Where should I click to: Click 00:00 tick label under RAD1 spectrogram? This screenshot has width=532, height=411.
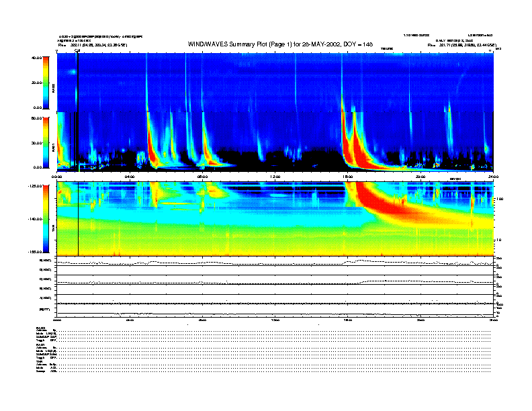click(x=56, y=177)
